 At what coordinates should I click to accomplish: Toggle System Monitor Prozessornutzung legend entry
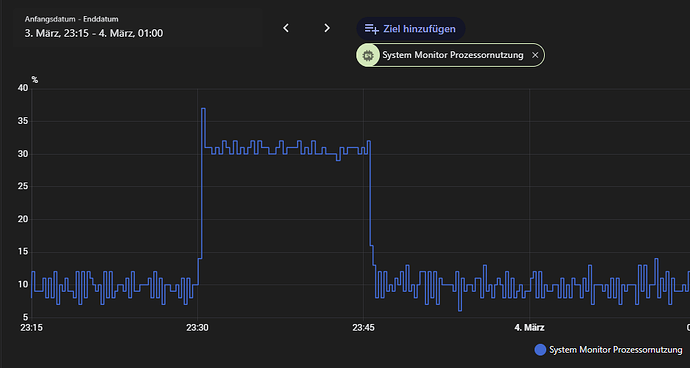click(609, 350)
